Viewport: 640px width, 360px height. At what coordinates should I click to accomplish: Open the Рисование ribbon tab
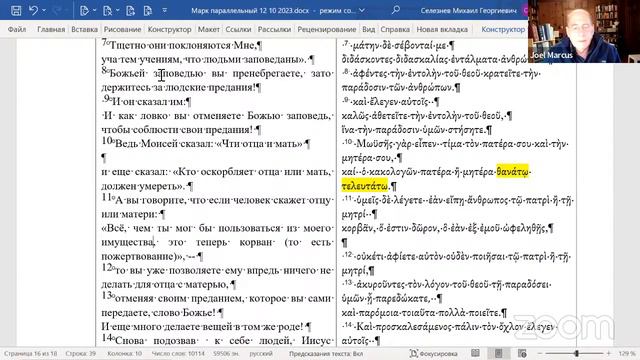pos(122,29)
